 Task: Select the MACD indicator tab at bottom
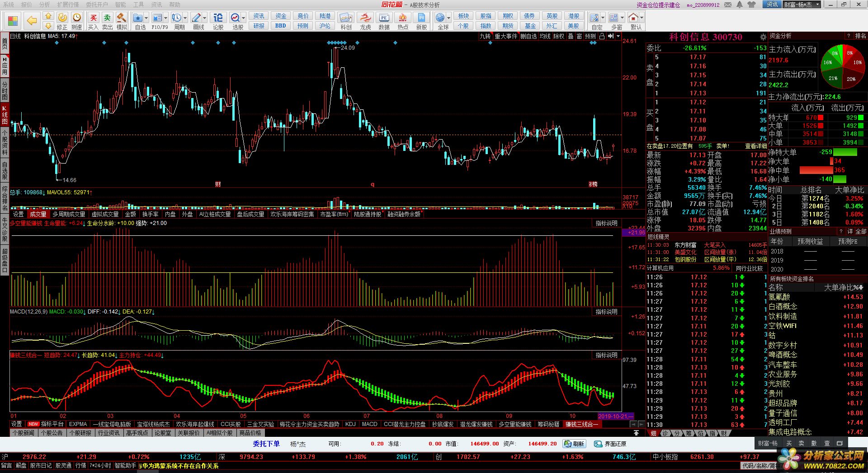click(x=369, y=424)
